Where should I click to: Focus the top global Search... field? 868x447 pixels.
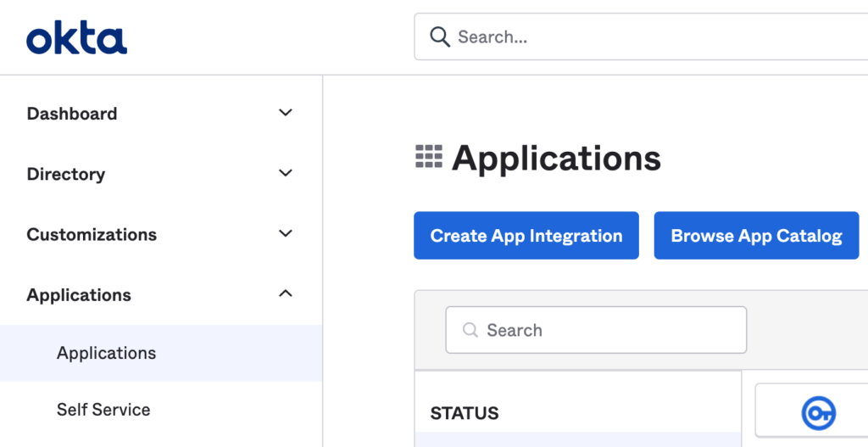[641, 36]
